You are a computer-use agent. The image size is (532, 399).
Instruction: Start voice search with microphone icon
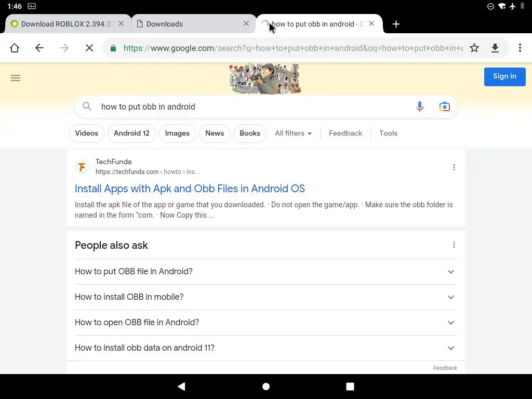pyautogui.click(x=420, y=107)
